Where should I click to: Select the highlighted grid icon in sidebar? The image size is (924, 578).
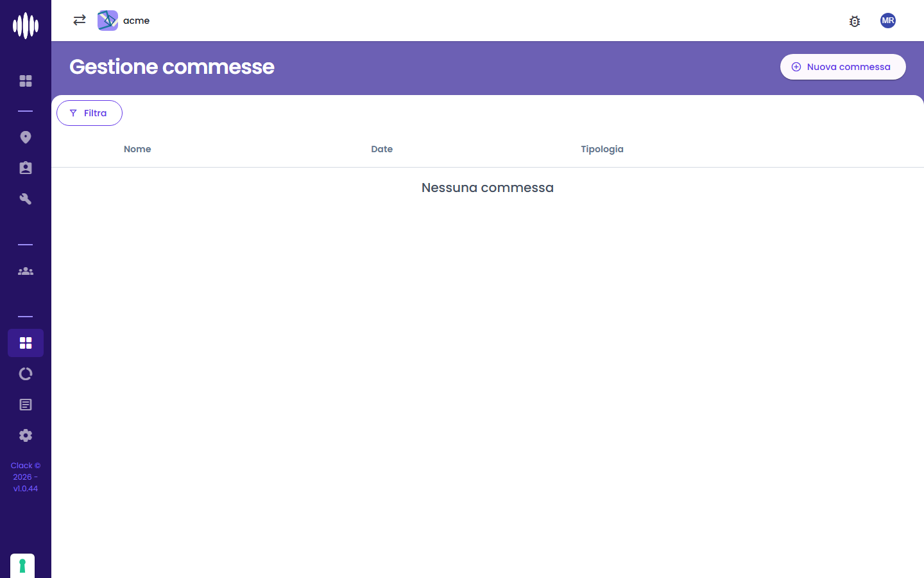click(x=26, y=343)
